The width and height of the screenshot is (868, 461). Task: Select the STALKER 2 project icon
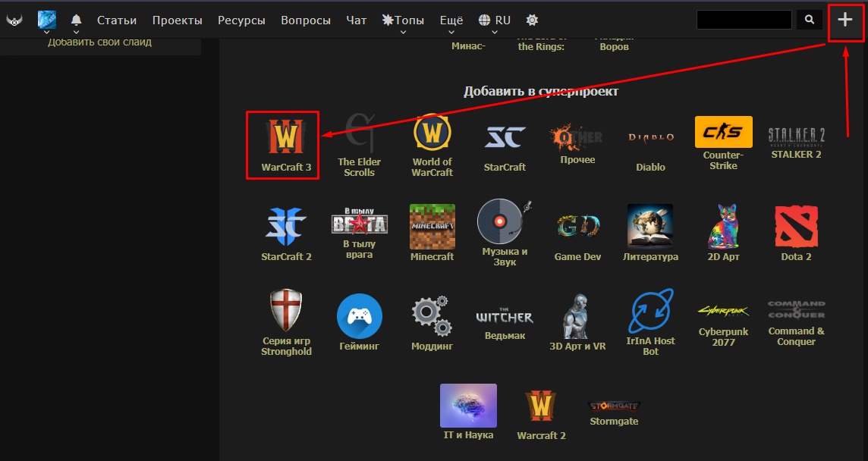796,136
